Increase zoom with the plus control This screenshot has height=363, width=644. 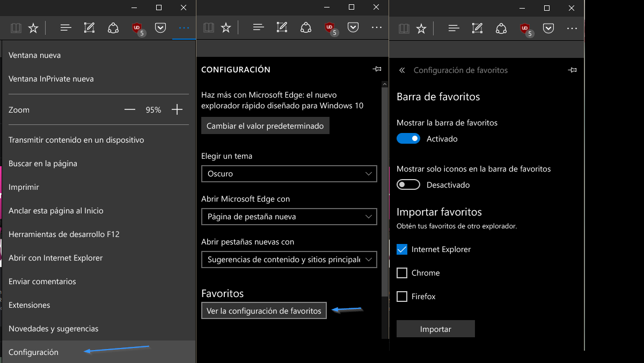click(177, 109)
